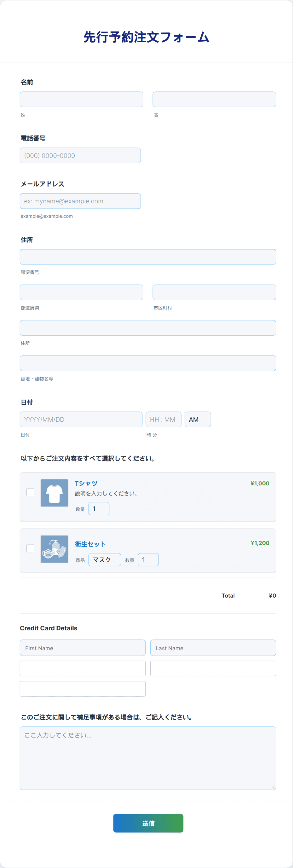Click the 郵便番号 postal code field
The width and height of the screenshot is (293, 868).
(x=148, y=257)
